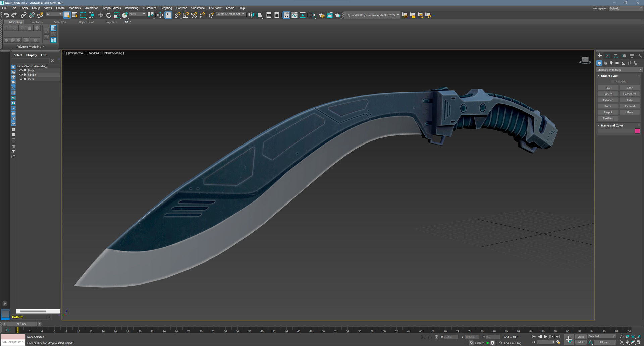Open the Modifiers menu

[75, 8]
